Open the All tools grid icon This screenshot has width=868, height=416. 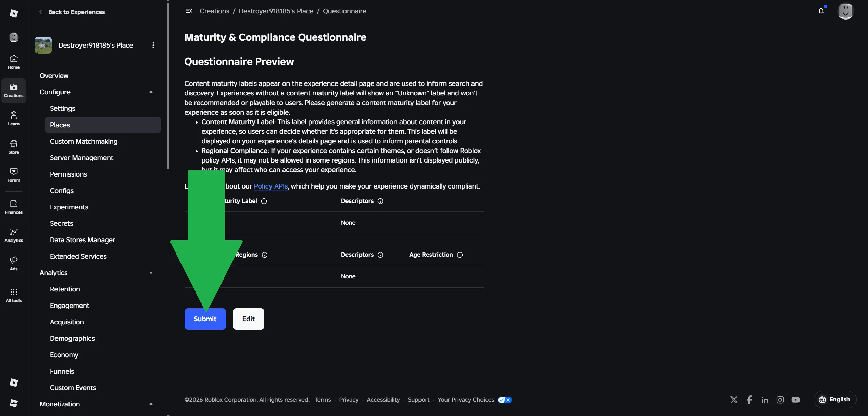coord(14,295)
